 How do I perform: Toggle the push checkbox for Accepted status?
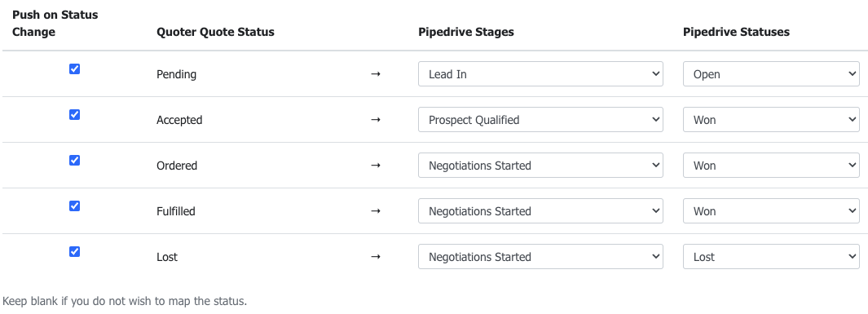[x=74, y=115]
